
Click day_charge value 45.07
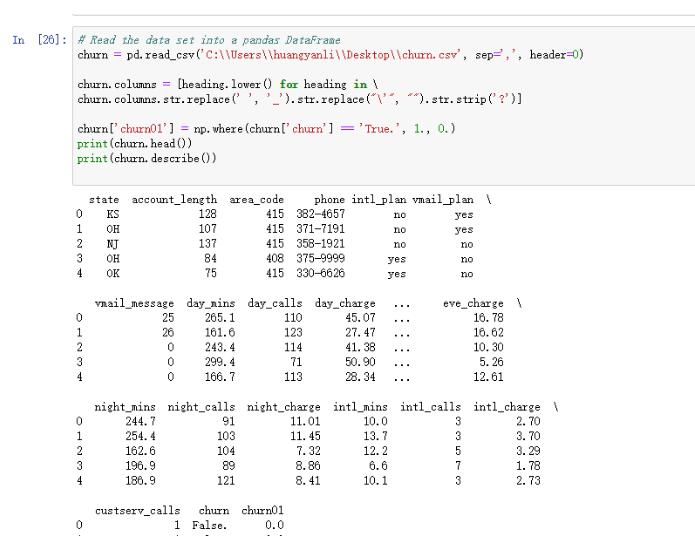pyautogui.click(x=360, y=318)
